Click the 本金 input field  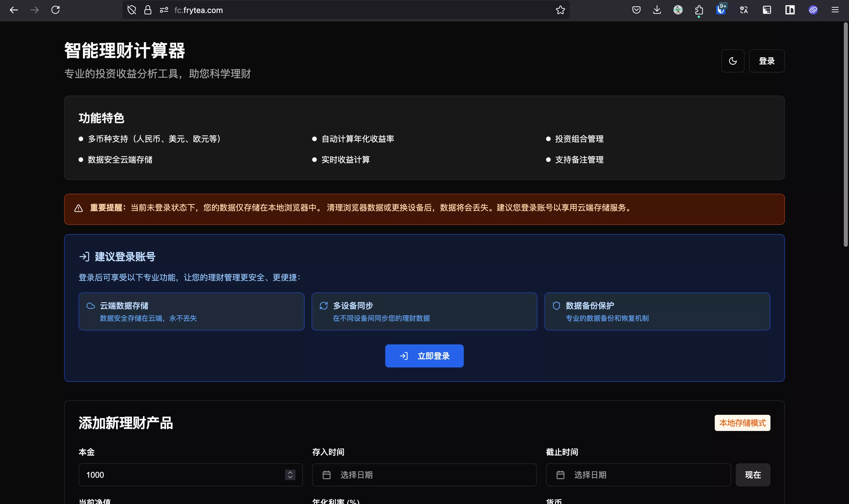coord(180,475)
